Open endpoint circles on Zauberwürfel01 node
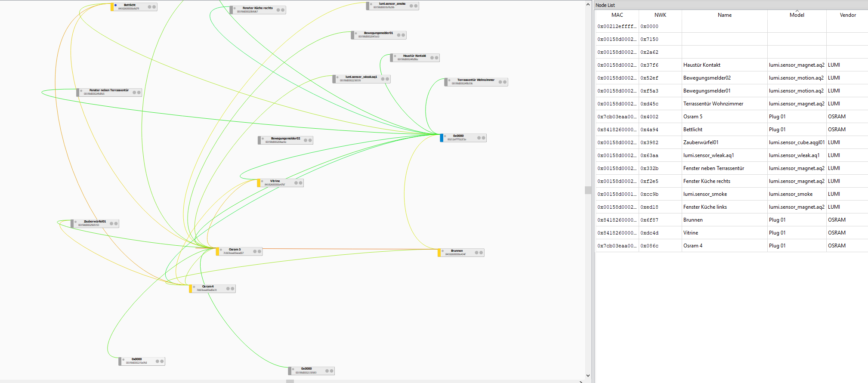The image size is (868, 383). pos(114,223)
